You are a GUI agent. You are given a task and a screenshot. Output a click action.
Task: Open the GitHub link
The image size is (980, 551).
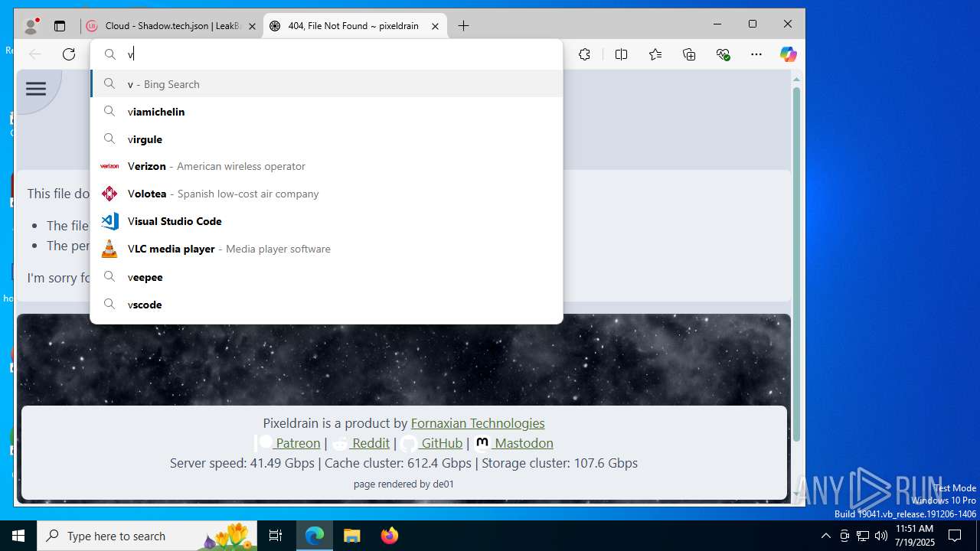432,443
